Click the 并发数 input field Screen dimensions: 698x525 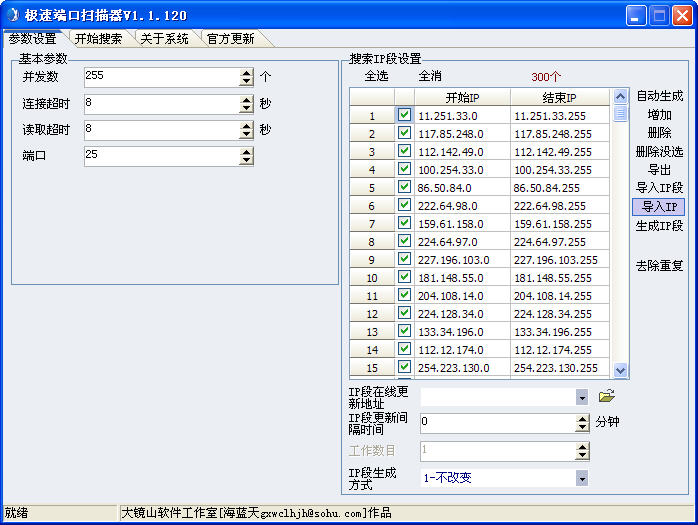tap(161, 77)
